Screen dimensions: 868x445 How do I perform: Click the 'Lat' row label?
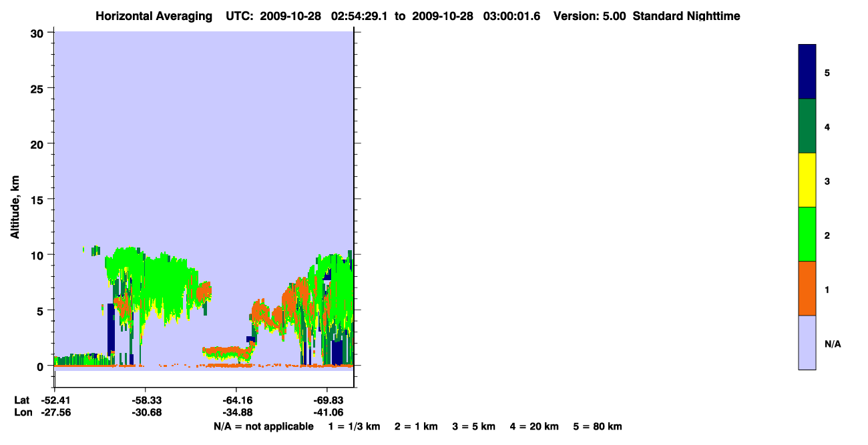coord(22,400)
